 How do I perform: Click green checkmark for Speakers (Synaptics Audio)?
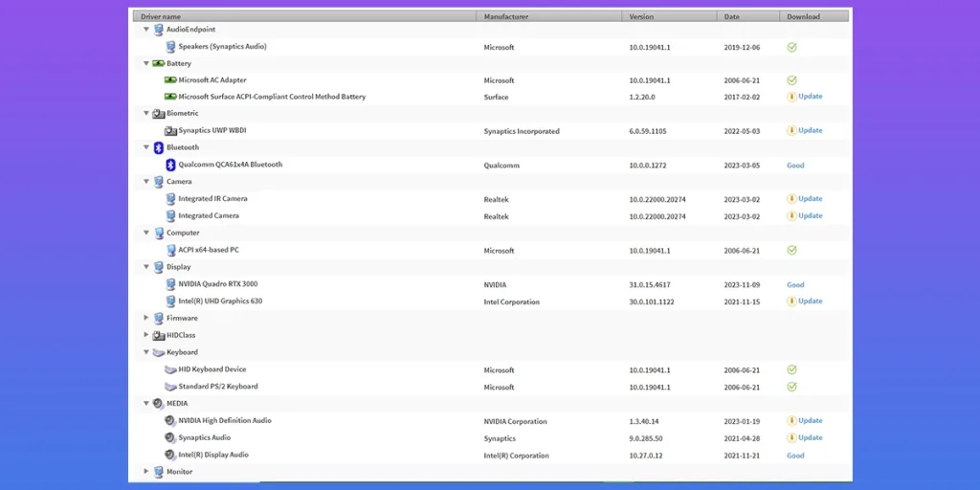[x=791, y=47]
